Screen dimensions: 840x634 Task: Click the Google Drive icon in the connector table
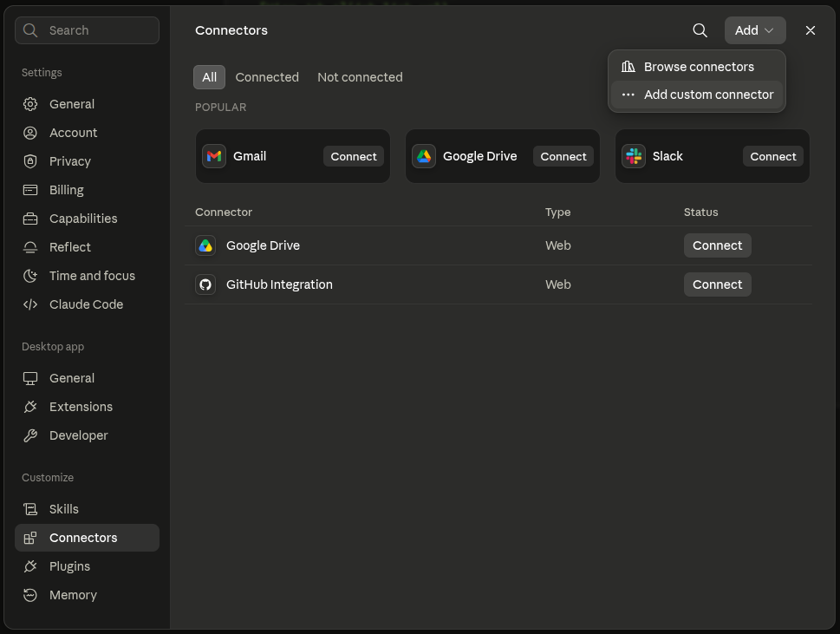pos(205,245)
